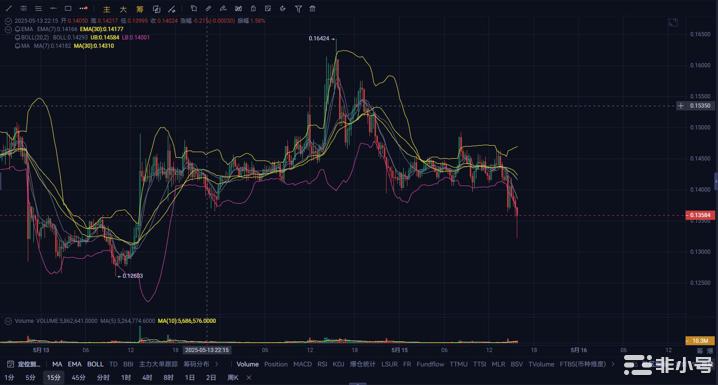The image size is (718, 385).
Task: Select the FR sub-indicator
Action: click(407, 364)
